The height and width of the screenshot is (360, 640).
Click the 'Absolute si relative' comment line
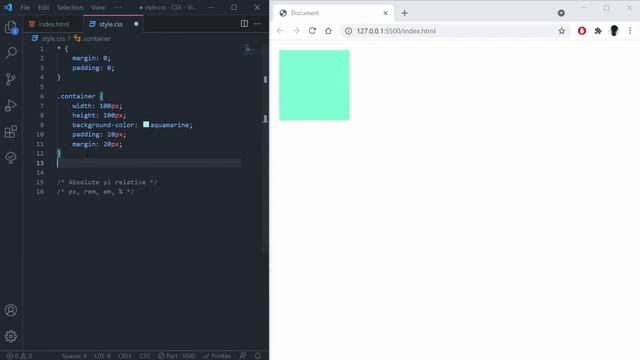coord(107,182)
